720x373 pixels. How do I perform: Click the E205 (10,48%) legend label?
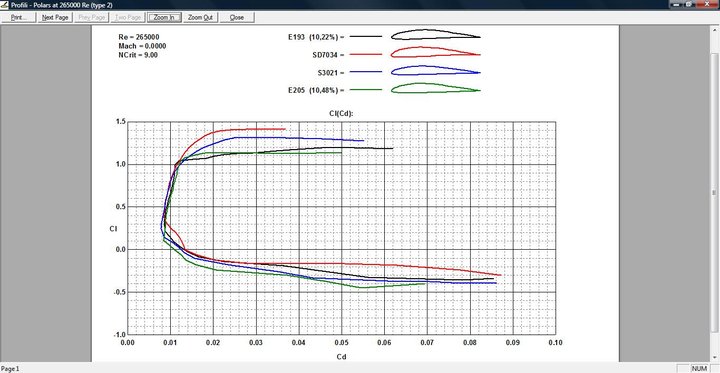click(316, 90)
